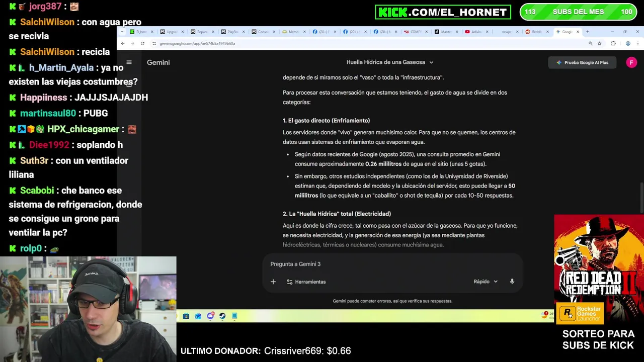
Task: Click 'Universidad de Riverside' text
Action: (476, 176)
